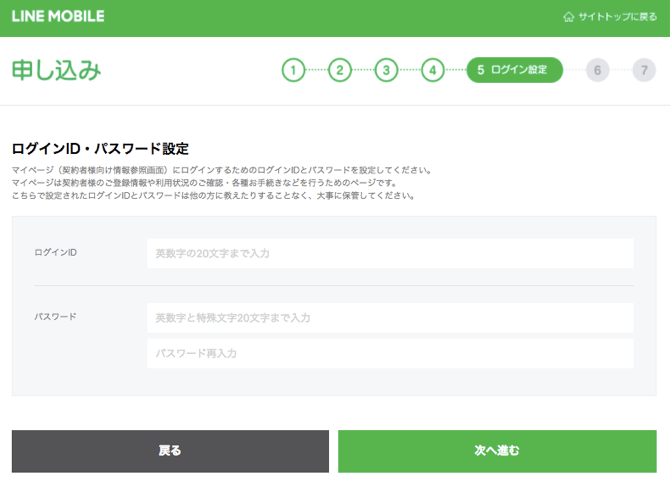Screen dimensions: 670x482
Task: Focus the パスワード再入力 confirmation field
Action: pyautogui.click(x=390, y=353)
